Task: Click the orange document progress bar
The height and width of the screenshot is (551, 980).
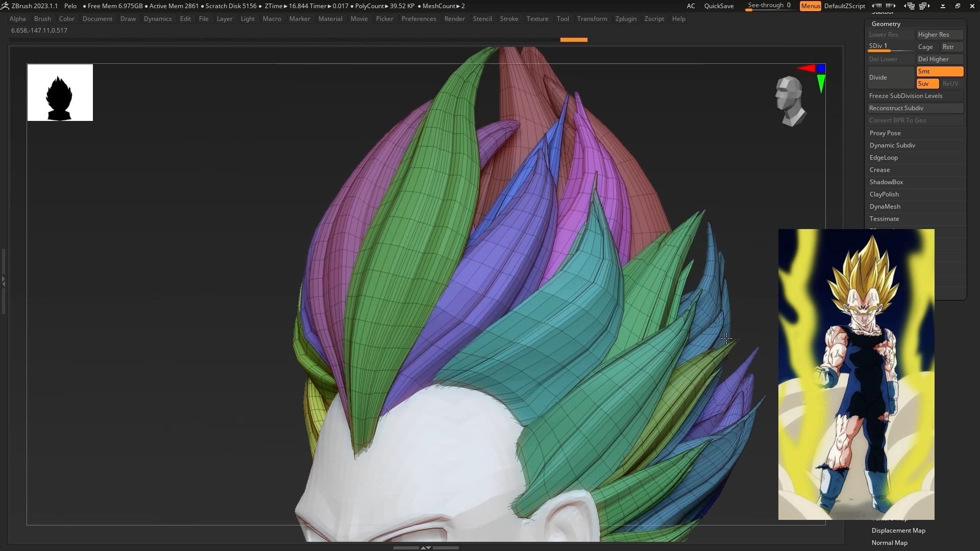Action: click(x=574, y=40)
